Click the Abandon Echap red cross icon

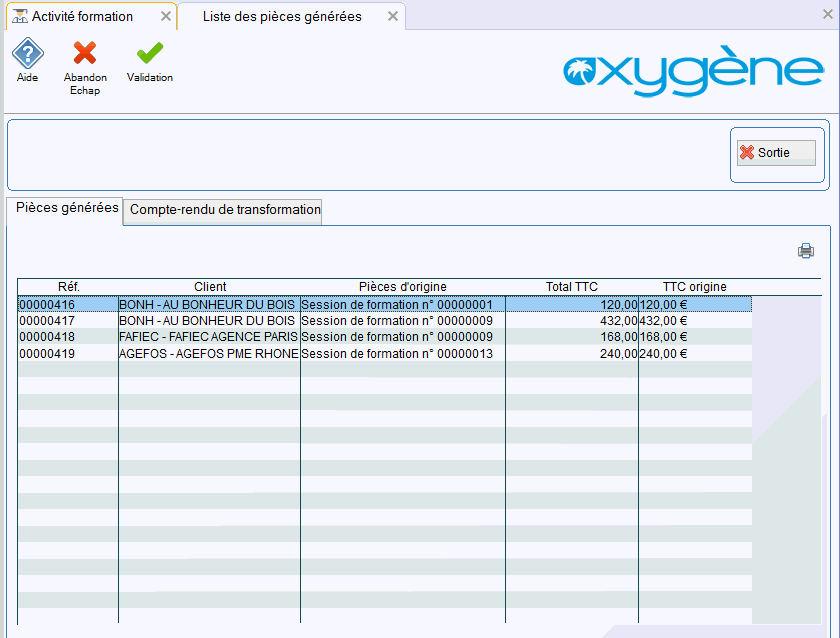tap(85, 54)
